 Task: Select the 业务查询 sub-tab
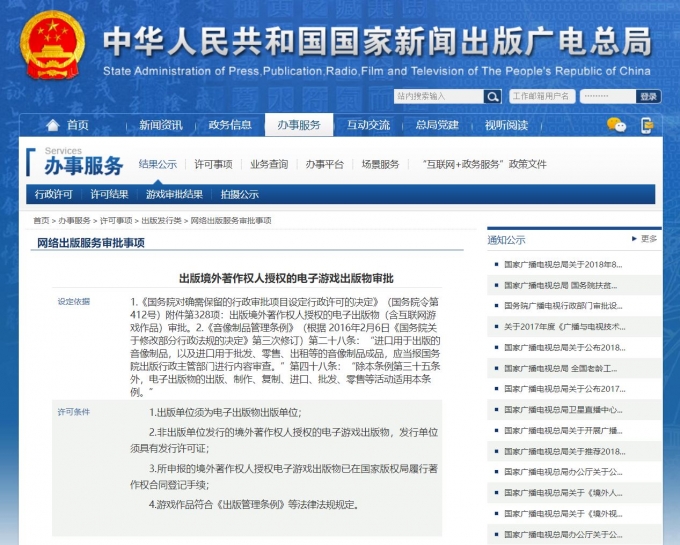click(x=269, y=164)
